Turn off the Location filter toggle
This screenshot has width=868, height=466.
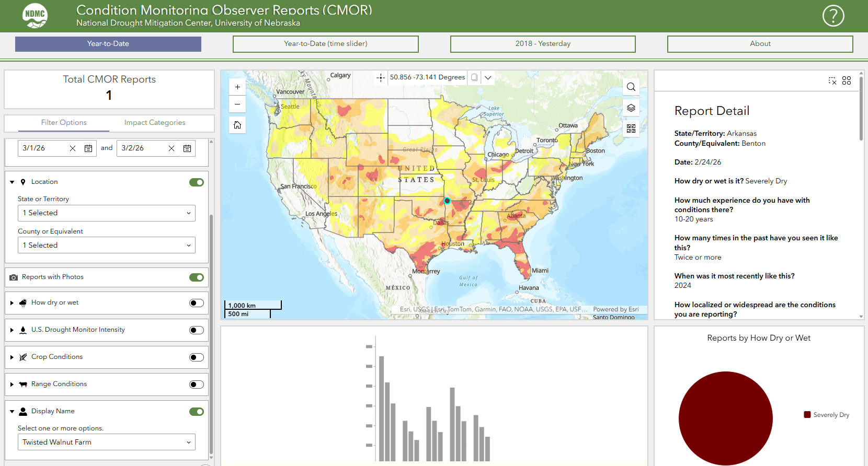pyautogui.click(x=197, y=182)
